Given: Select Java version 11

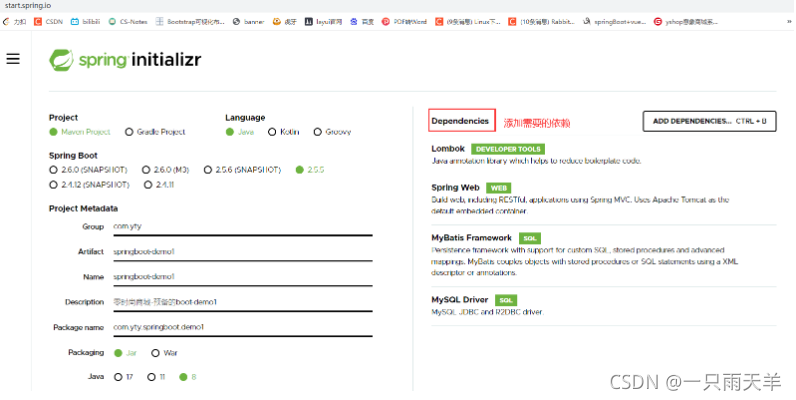Looking at the screenshot, I should tap(156, 377).
